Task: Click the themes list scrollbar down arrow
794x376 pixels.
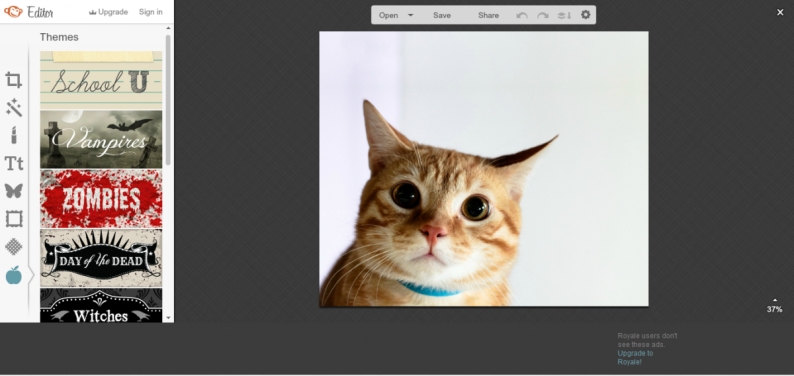Action: click(168, 318)
